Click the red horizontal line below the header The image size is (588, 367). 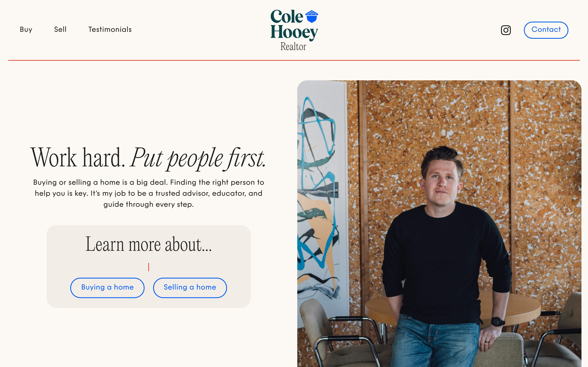pyautogui.click(x=294, y=60)
